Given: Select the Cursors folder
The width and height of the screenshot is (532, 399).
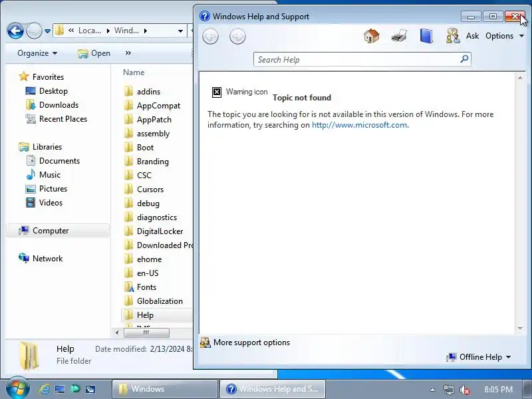Looking at the screenshot, I should click(144, 190).
